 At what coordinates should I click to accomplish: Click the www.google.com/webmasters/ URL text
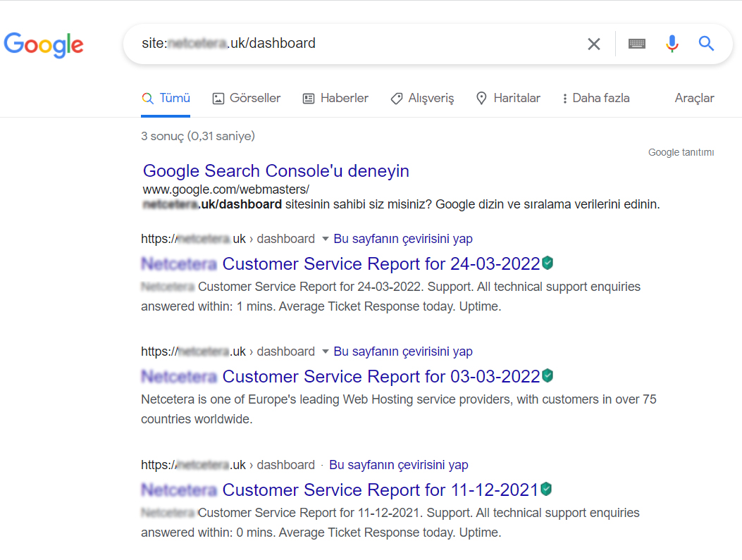(x=225, y=189)
